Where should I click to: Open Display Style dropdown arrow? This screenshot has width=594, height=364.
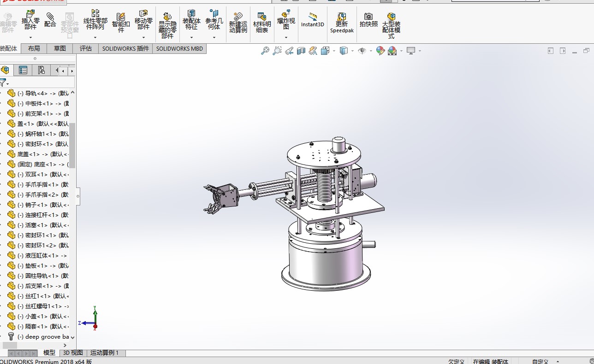click(x=352, y=51)
